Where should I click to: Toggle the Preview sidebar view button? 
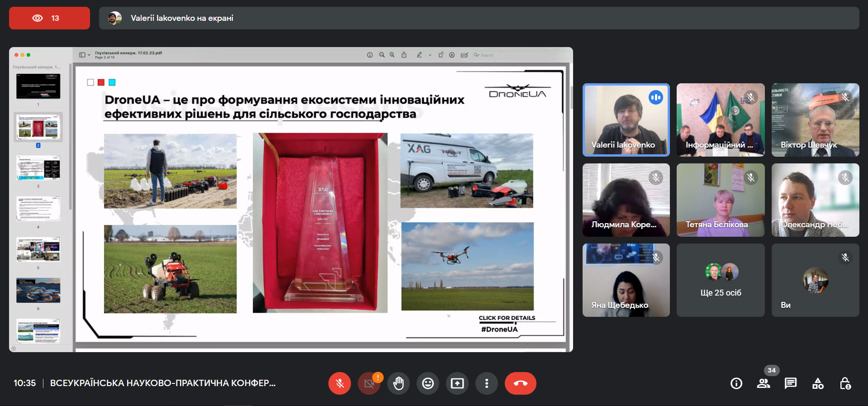[82, 55]
